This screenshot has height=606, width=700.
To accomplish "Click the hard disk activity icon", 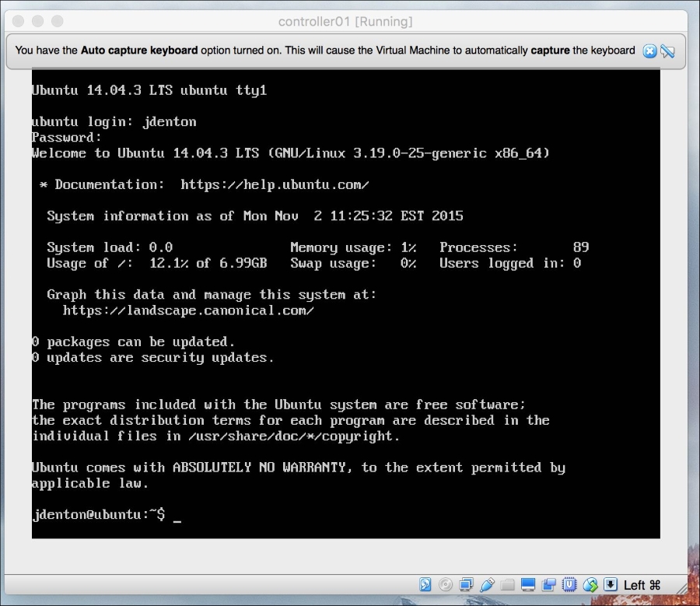I will pyautogui.click(x=425, y=584).
